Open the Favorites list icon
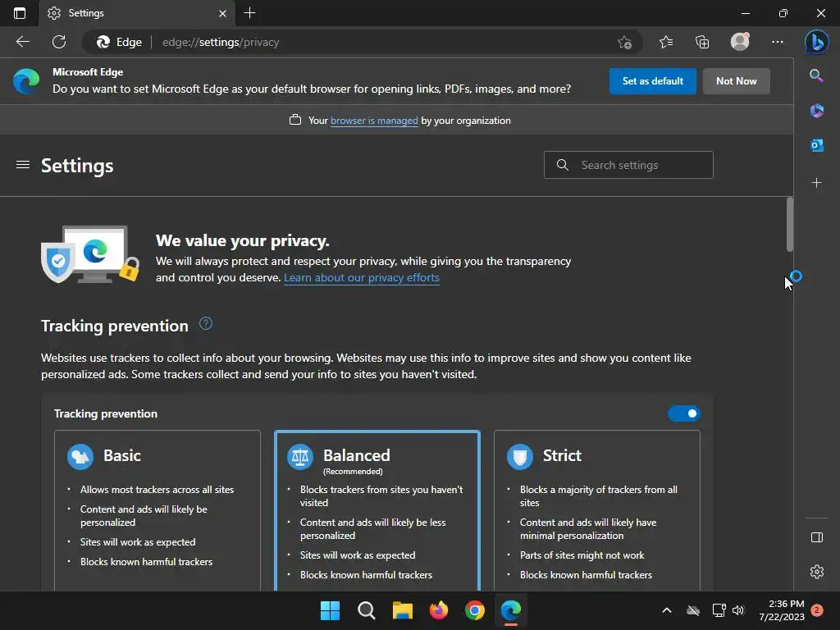Image resolution: width=840 pixels, height=630 pixels. coord(666,42)
